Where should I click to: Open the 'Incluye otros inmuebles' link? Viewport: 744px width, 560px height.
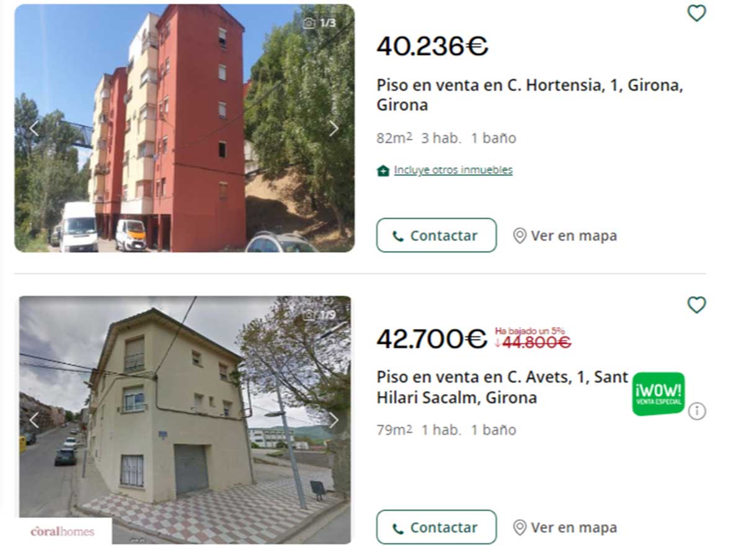tap(453, 170)
